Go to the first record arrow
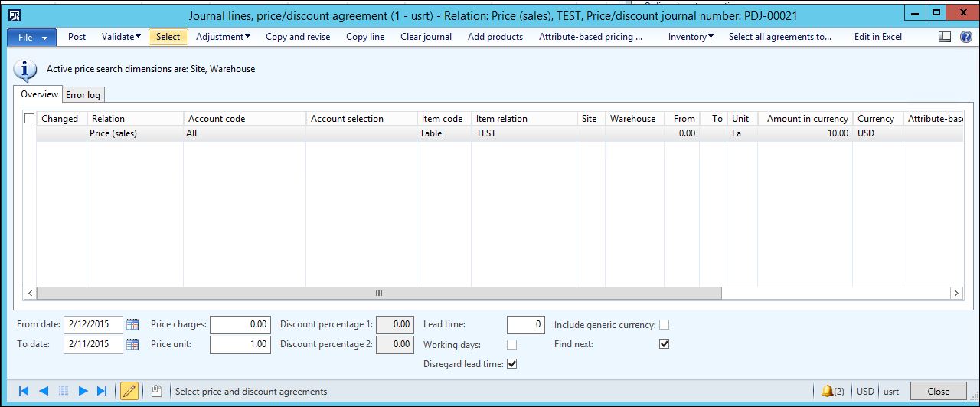 [24, 391]
